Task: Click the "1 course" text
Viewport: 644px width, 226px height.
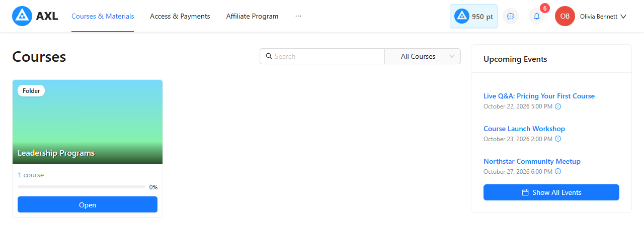Action: pos(31,175)
